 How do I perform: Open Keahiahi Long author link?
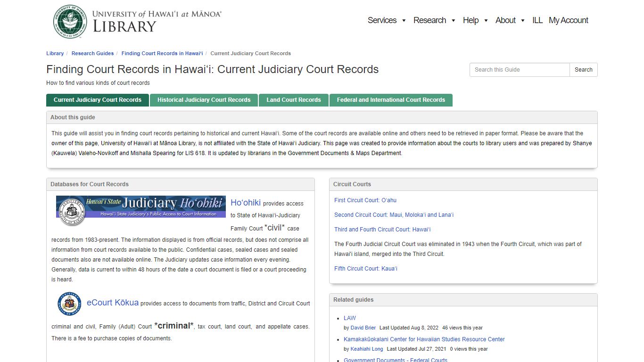(x=367, y=349)
